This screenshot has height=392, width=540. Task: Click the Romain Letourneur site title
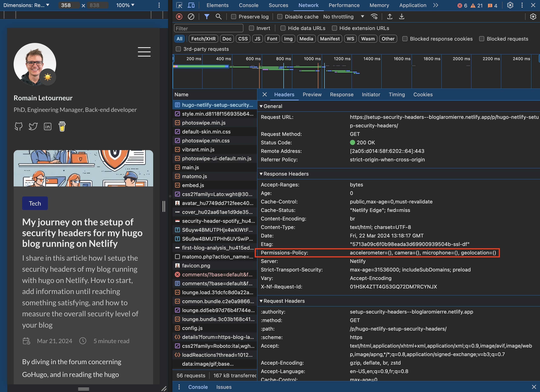[43, 98]
